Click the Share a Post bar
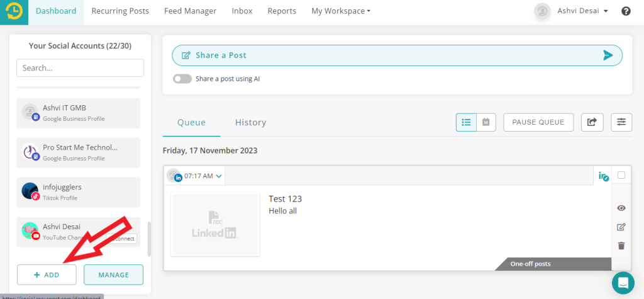The height and width of the screenshot is (299, 644). [397, 55]
